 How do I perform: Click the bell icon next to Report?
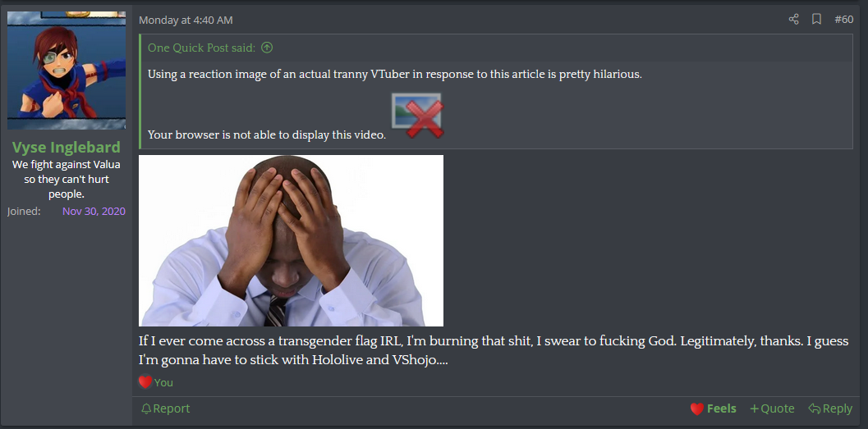pyautogui.click(x=146, y=408)
